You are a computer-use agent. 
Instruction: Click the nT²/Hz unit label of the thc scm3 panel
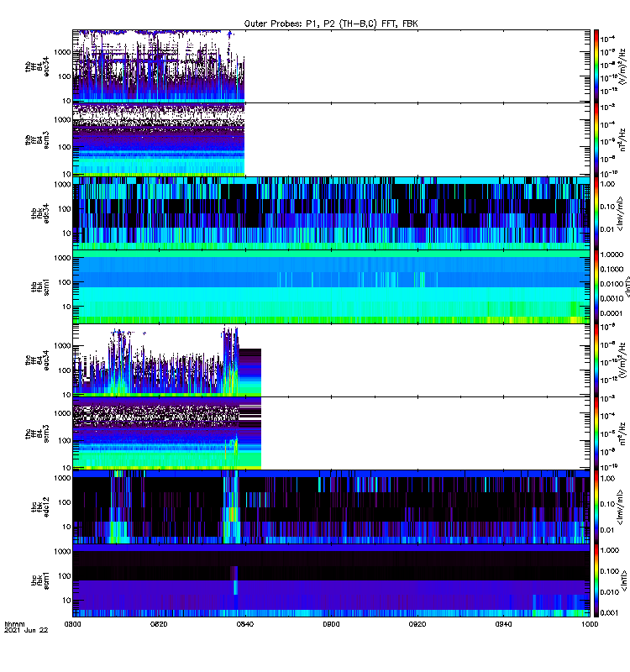click(x=623, y=433)
